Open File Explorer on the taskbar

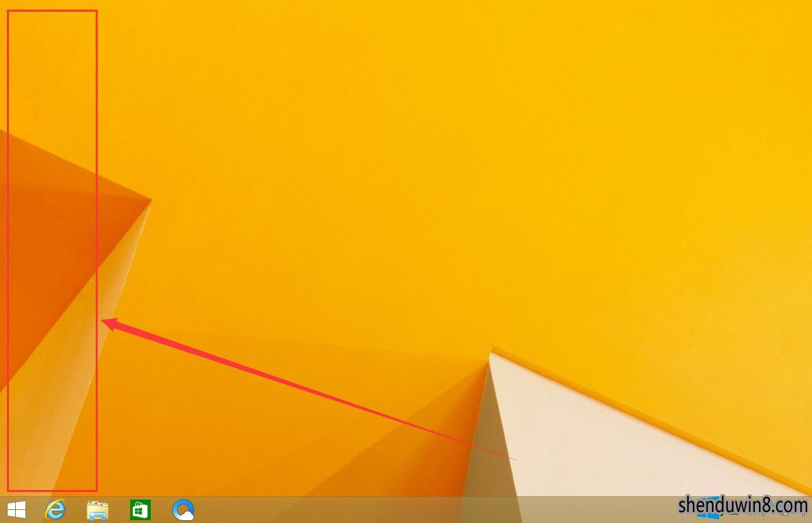(x=97, y=511)
